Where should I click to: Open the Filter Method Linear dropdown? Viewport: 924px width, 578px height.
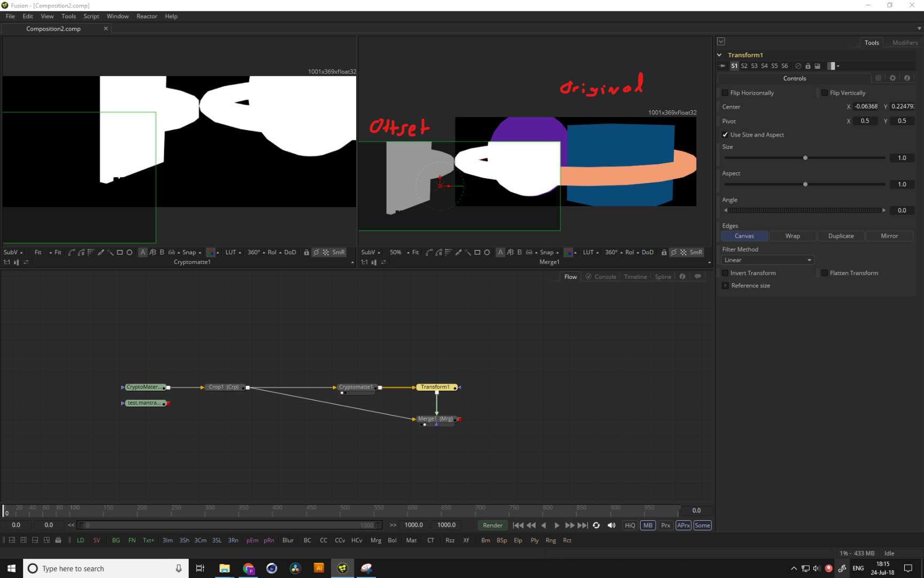(x=767, y=260)
